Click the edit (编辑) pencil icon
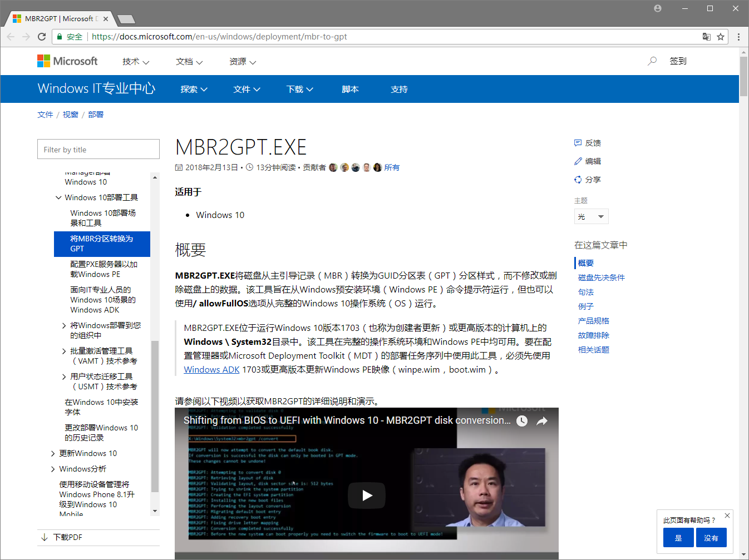The width and height of the screenshot is (749, 560). tap(578, 161)
